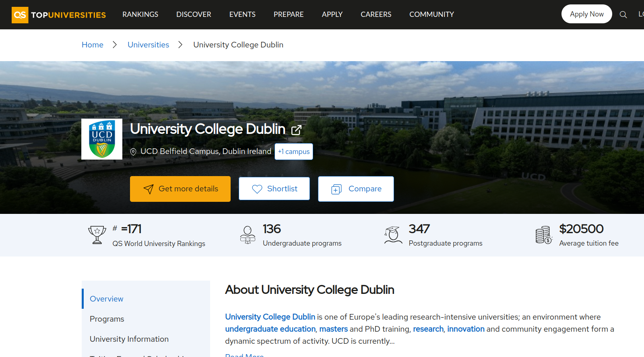Go to Universities breadcrumb

(x=149, y=45)
